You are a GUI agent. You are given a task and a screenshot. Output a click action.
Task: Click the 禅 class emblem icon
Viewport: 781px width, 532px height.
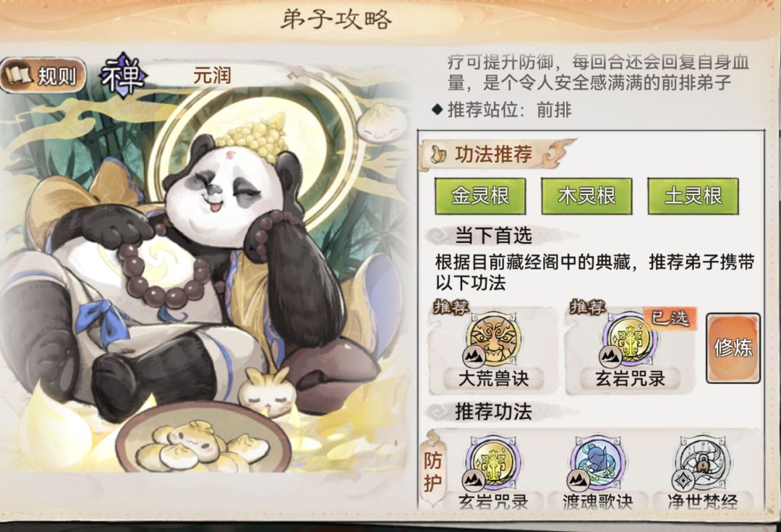122,76
